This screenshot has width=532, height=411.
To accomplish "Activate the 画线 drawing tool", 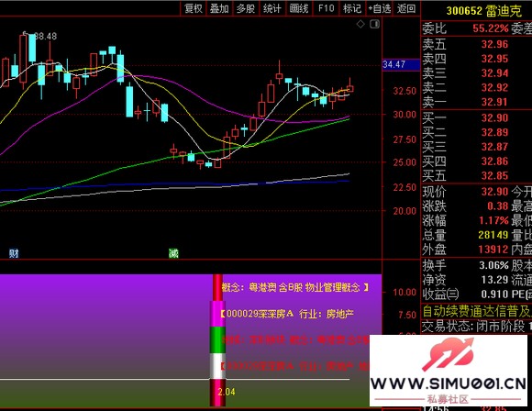I will pyautogui.click(x=299, y=8).
